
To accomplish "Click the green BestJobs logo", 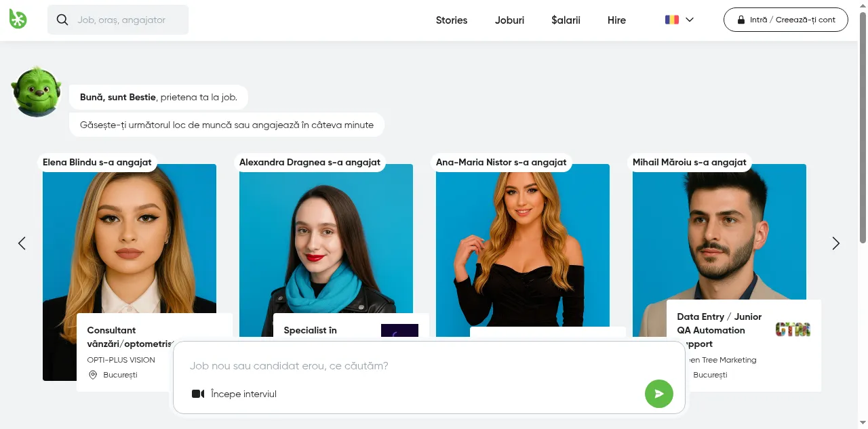I will [18, 20].
